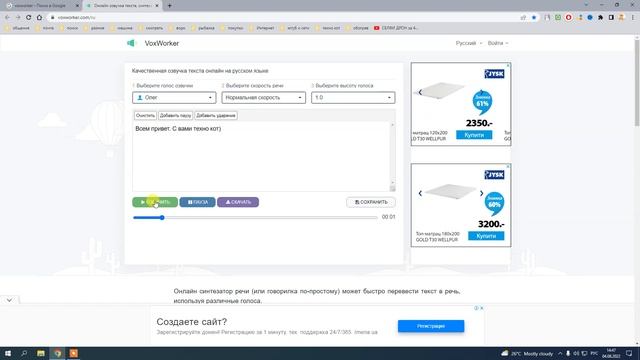Open the техно кот bookmarks folder

click(x=327, y=28)
